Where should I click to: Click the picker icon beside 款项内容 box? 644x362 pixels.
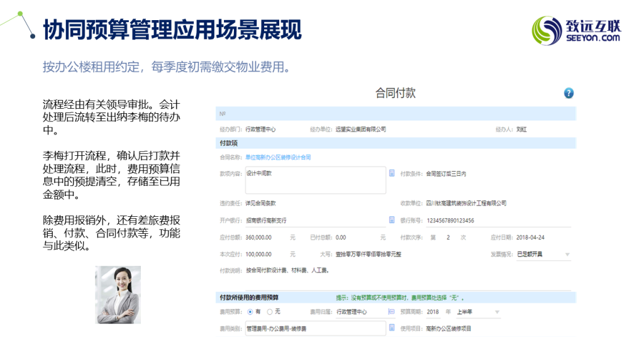click(x=391, y=173)
